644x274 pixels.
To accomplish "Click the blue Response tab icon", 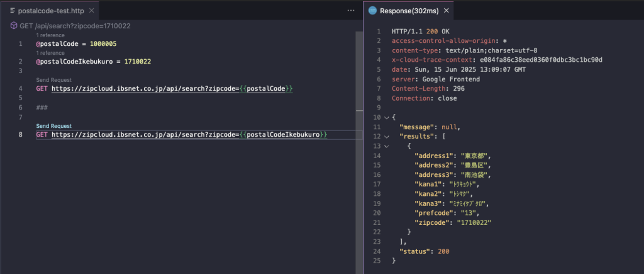I will coord(372,11).
